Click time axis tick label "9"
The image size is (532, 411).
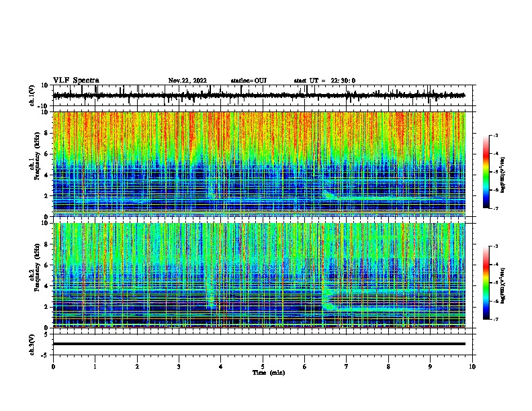point(430,367)
